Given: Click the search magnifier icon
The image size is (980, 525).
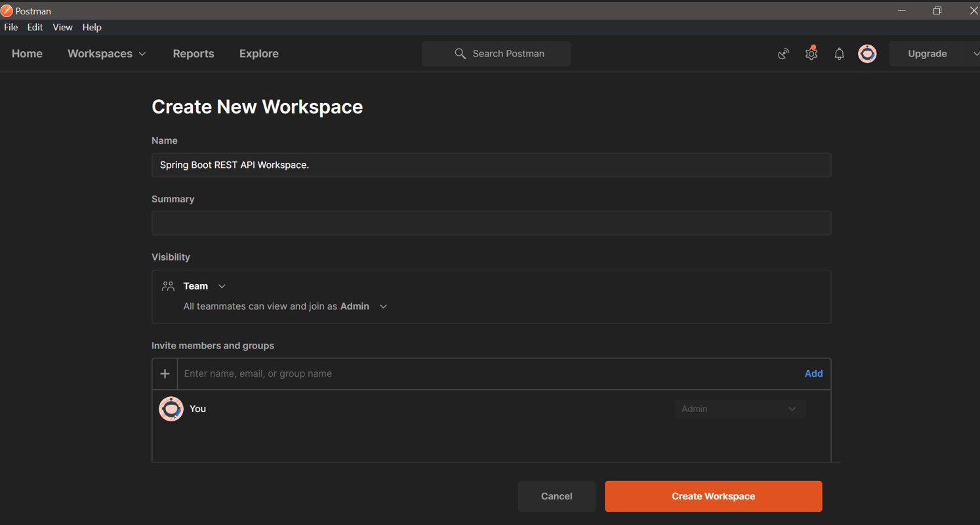Looking at the screenshot, I should pos(460,54).
